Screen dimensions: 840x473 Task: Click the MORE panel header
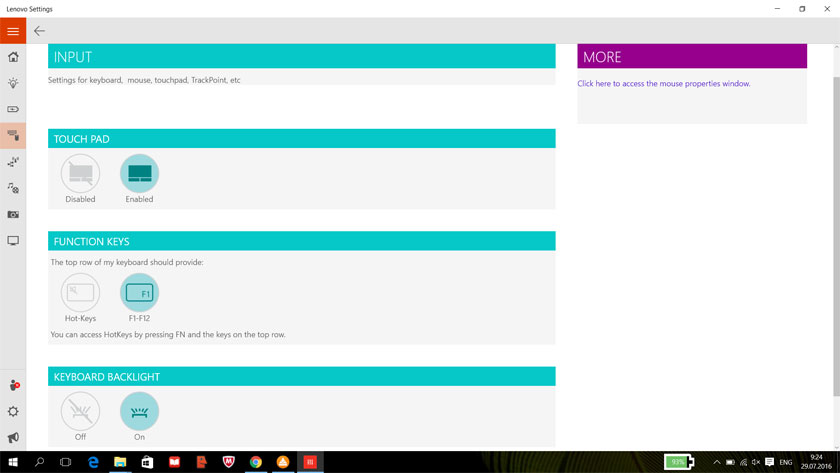point(692,56)
